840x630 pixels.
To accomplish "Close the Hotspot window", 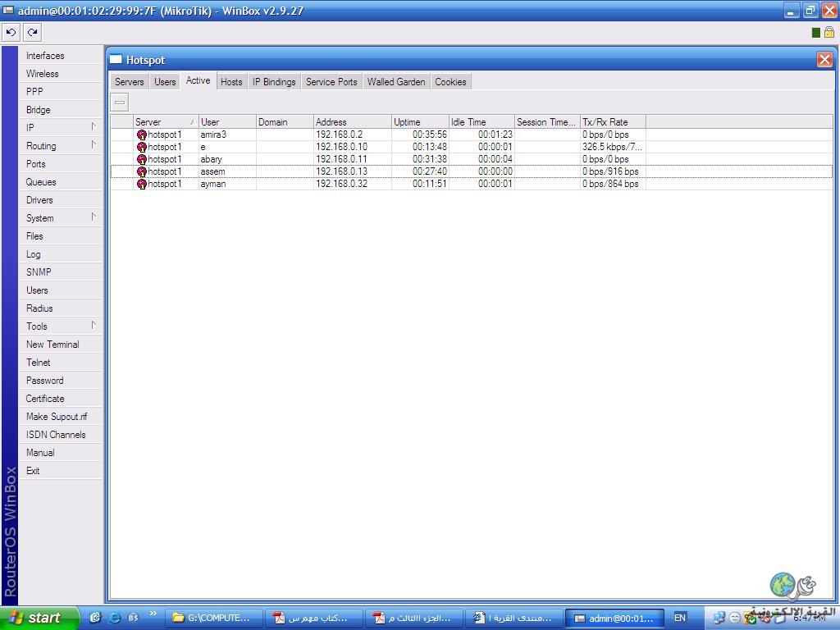I will pos(824,59).
